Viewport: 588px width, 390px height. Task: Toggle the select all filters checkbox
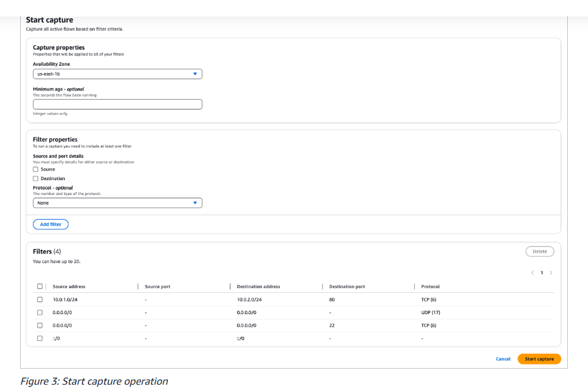pyautogui.click(x=40, y=286)
